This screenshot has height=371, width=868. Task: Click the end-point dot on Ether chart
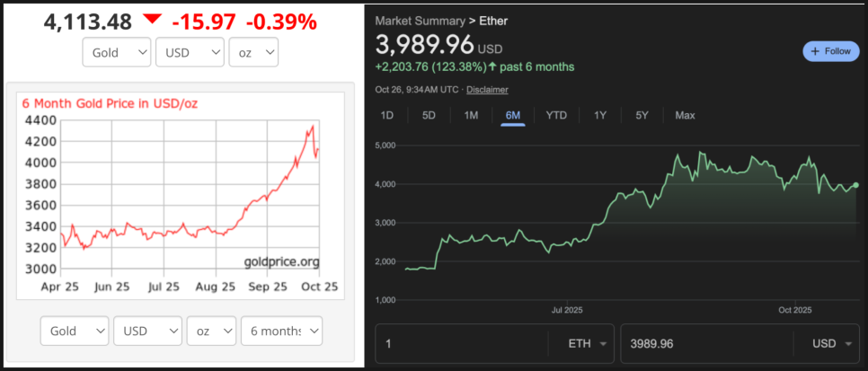coord(856,185)
